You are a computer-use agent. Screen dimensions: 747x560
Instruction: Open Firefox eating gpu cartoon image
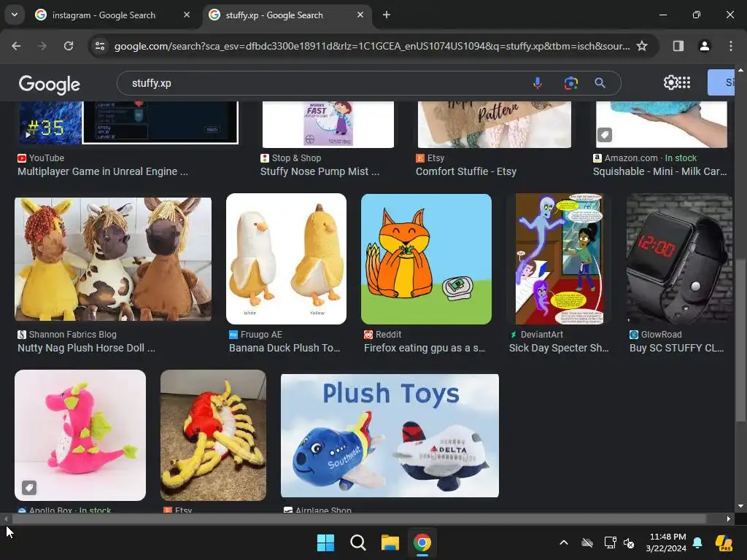426,259
